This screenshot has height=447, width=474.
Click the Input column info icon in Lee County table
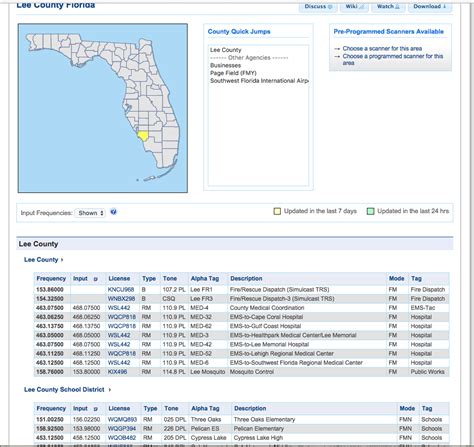click(95, 279)
